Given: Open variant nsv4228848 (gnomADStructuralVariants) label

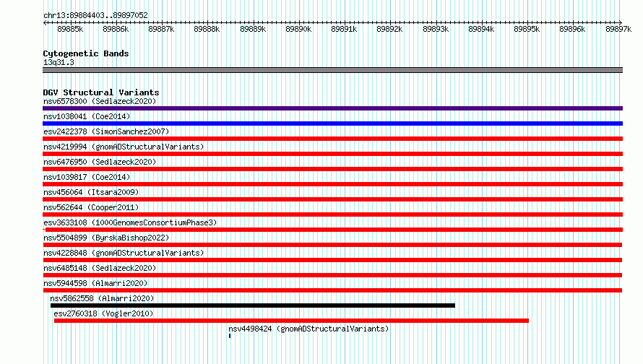Looking at the screenshot, I should (x=124, y=253).
